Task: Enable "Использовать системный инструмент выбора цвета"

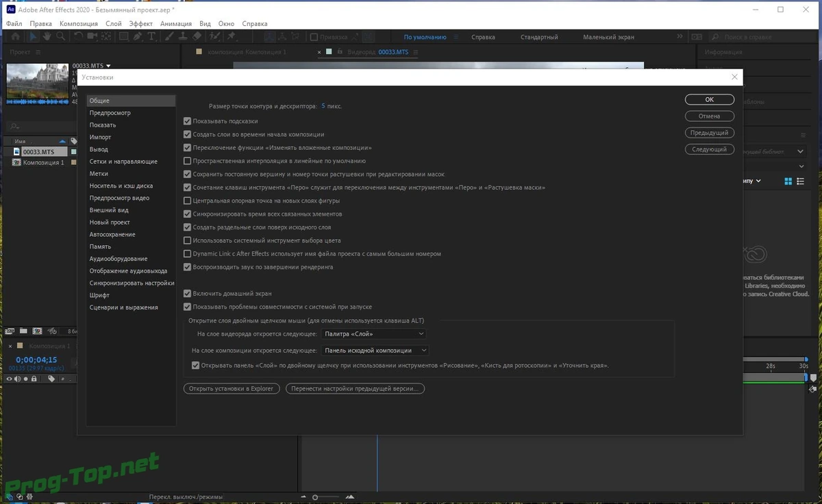Action: coord(188,240)
